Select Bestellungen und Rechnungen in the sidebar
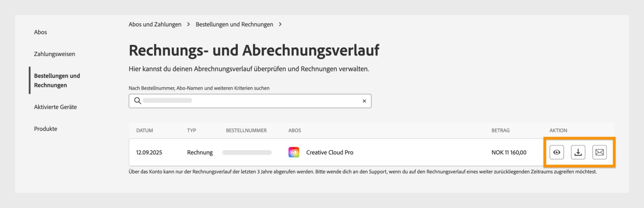 coord(57,80)
